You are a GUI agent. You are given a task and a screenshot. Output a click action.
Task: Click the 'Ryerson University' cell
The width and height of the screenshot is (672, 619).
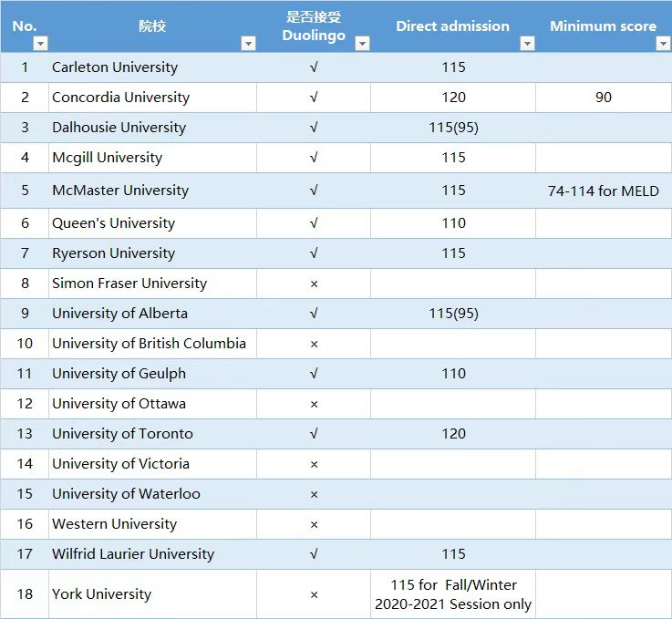[x=152, y=253]
